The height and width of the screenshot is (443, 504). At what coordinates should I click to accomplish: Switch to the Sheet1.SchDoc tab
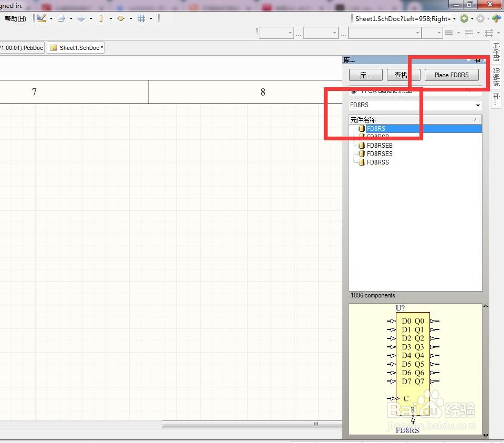tap(76, 48)
